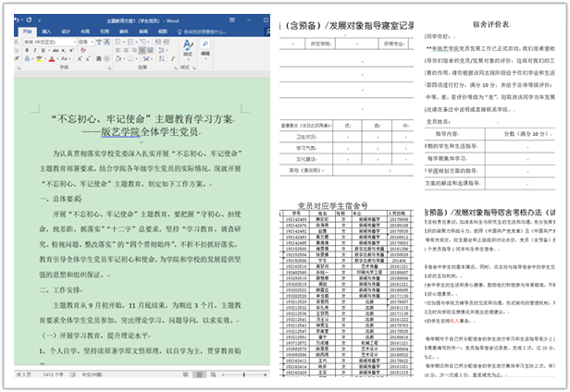Click the 中文(中国) language indicator
570x392 pixels.
(92, 374)
